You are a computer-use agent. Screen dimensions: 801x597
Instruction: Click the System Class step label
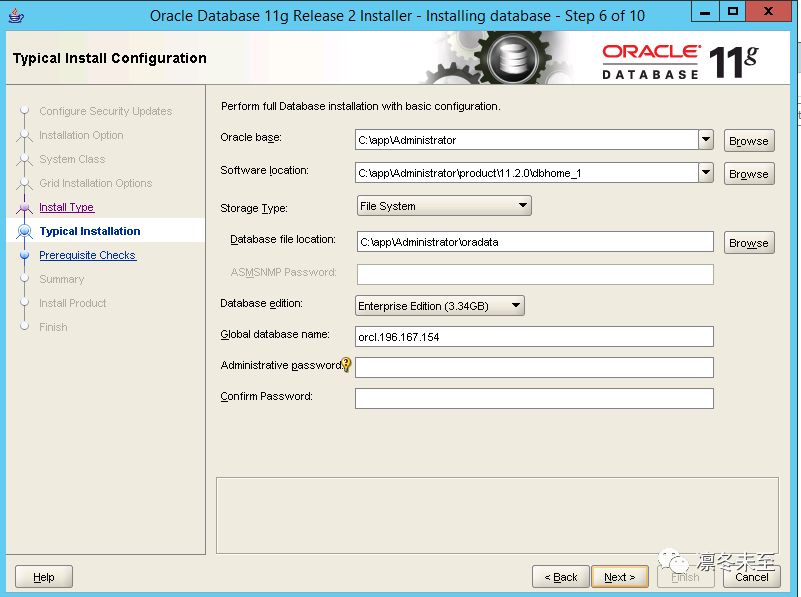[72, 159]
